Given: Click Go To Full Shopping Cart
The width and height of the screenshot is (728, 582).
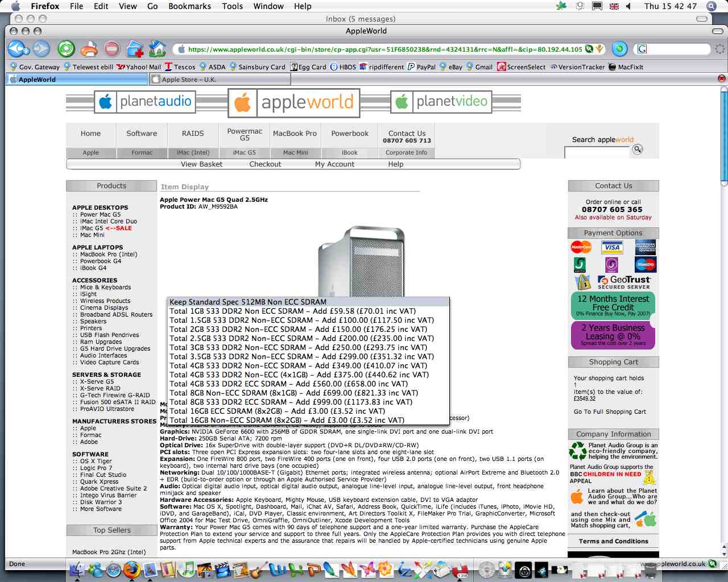Looking at the screenshot, I should point(610,411).
